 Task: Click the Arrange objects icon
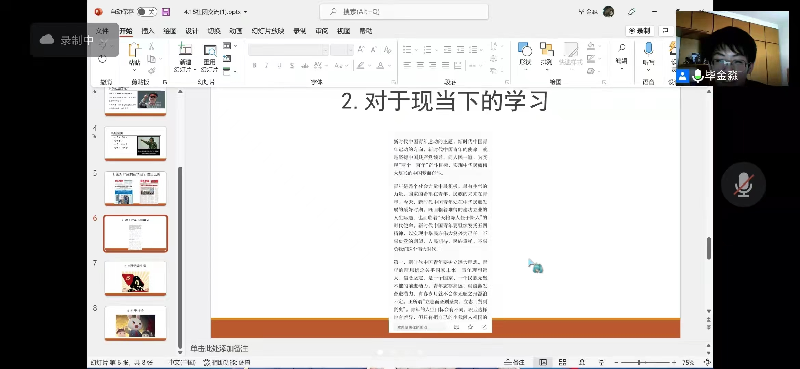click(x=546, y=50)
